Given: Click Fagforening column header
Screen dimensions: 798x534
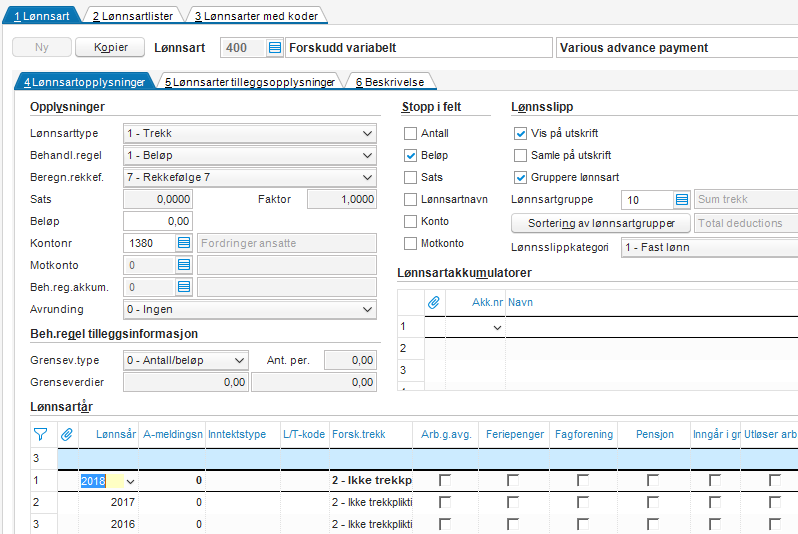Looking at the screenshot, I should pos(584,434).
